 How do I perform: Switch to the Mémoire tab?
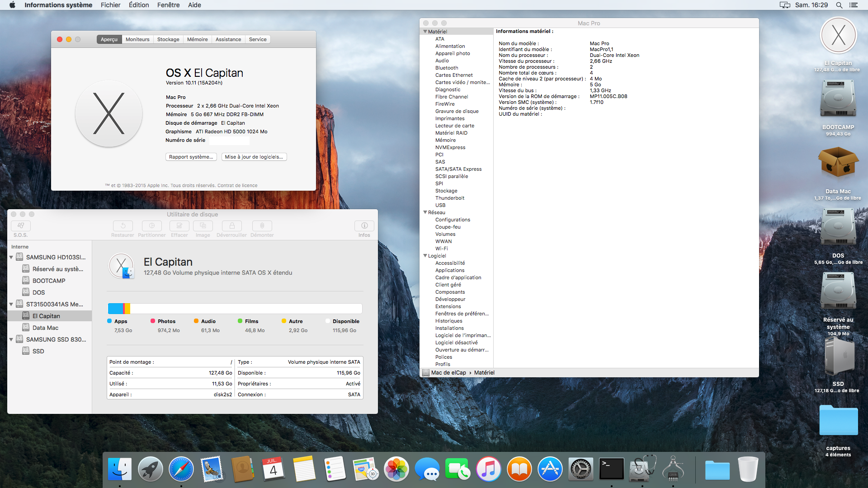pos(198,39)
